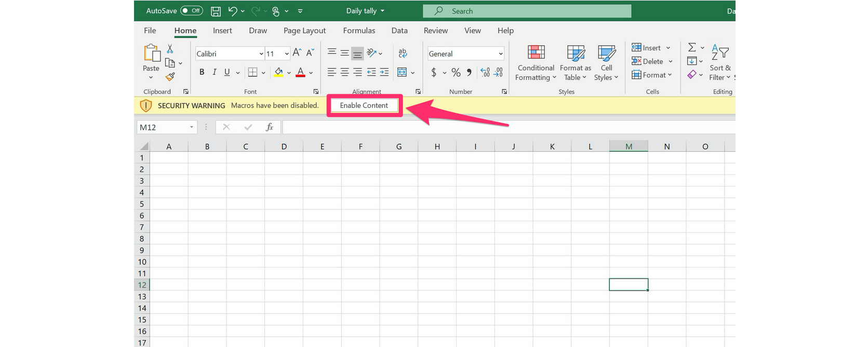Click the Wrap Text icon
This screenshot has width=868, height=347.
click(x=403, y=53)
